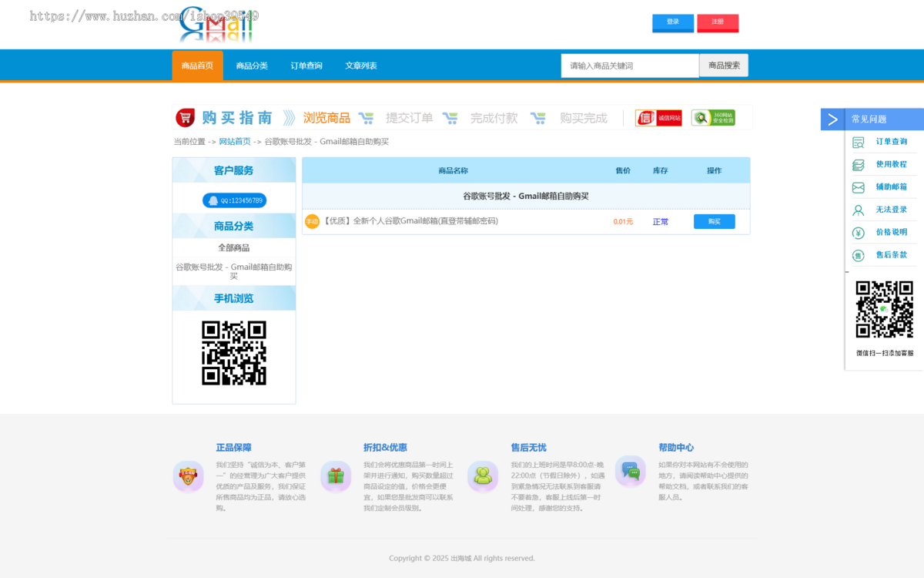Click the cart icon after 完成付款
The width and height of the screenshot is (924, 578).
(x=538, y=118)
